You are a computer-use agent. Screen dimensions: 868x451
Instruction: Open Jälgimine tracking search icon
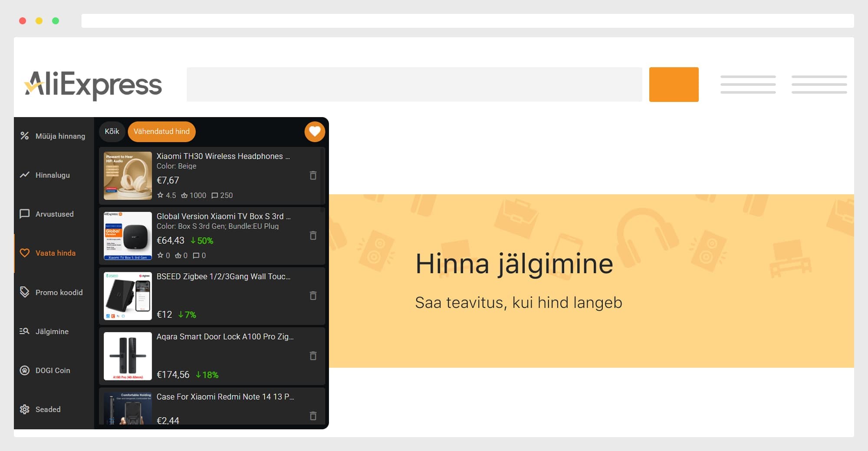[25, 331]
